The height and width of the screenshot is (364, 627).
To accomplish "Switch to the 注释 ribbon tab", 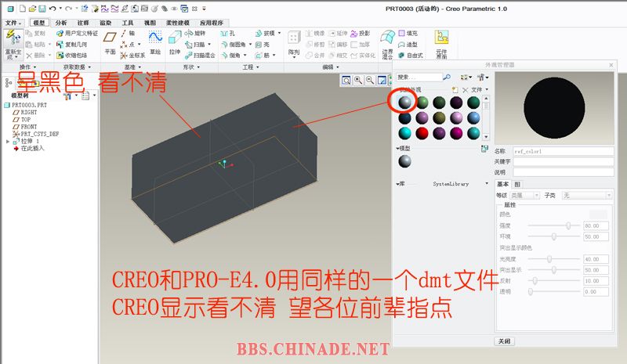I will (83, 23).
